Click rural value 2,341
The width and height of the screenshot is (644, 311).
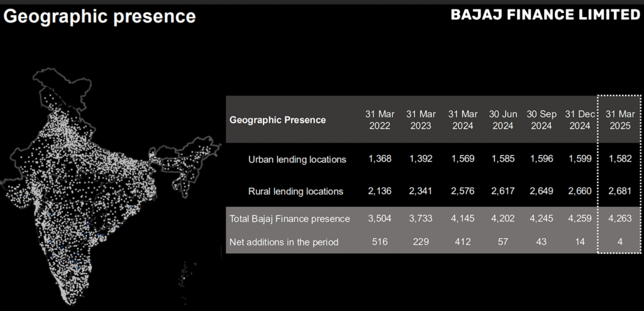pyautogui.click(x=421, y=191)
